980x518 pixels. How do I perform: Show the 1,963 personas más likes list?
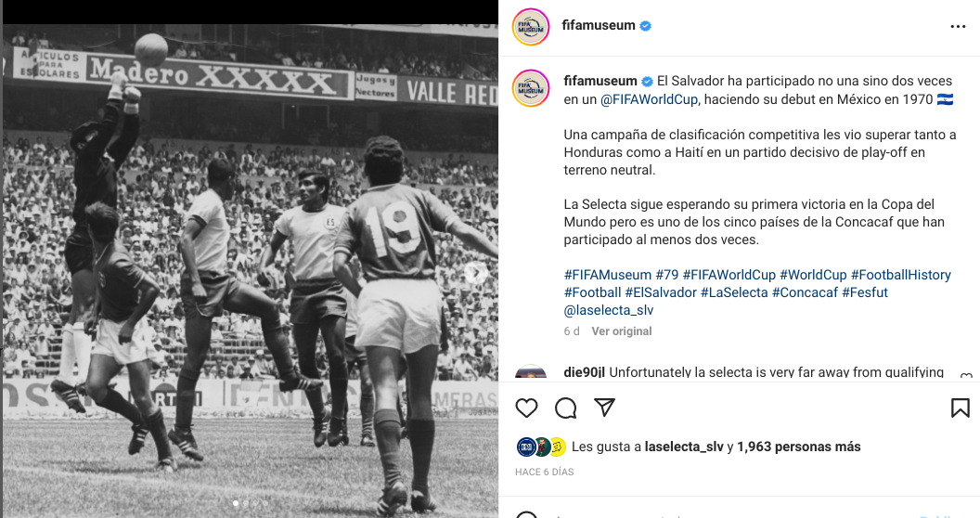[x=799, y=447]
